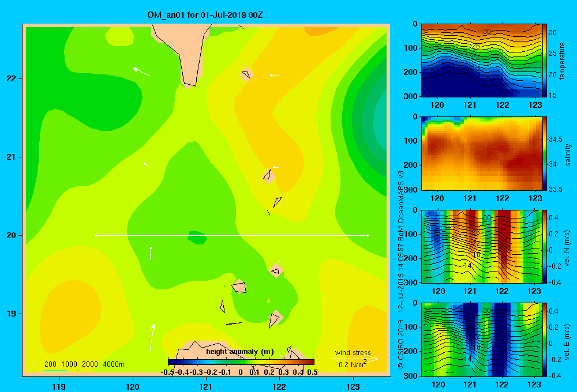
Task: Click the '12-Jul-2019 14:09:57' timestamp text
Action: [x=401, y=278]
